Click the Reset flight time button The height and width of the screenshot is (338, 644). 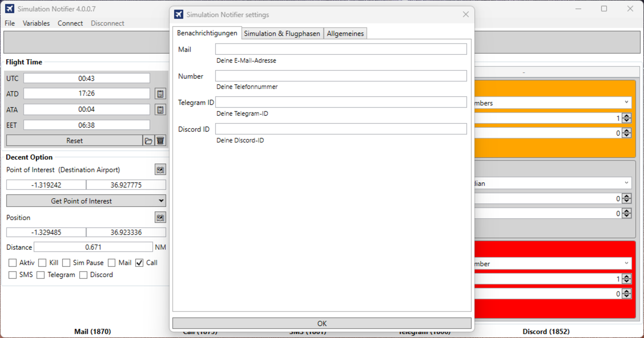[x=74, y=141]
